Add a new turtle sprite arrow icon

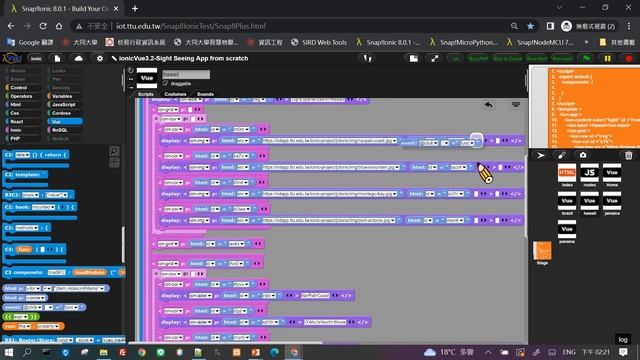click(x=541, y=155)
